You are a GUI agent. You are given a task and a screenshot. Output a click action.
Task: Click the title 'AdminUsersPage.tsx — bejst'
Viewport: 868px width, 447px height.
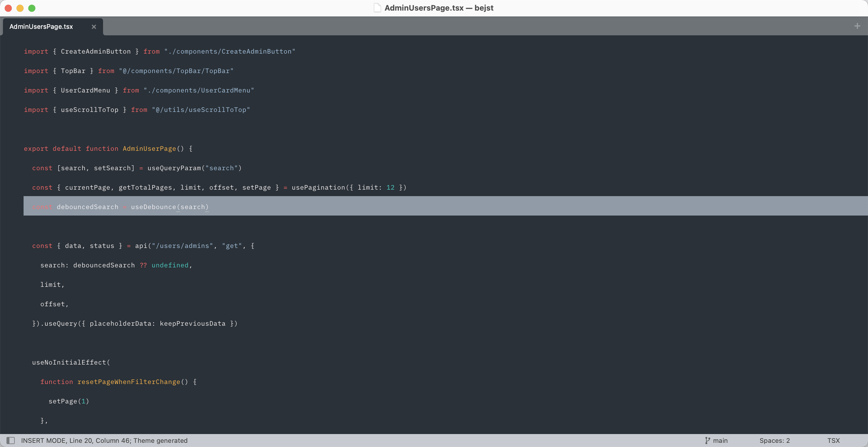[x=439, y=8]
